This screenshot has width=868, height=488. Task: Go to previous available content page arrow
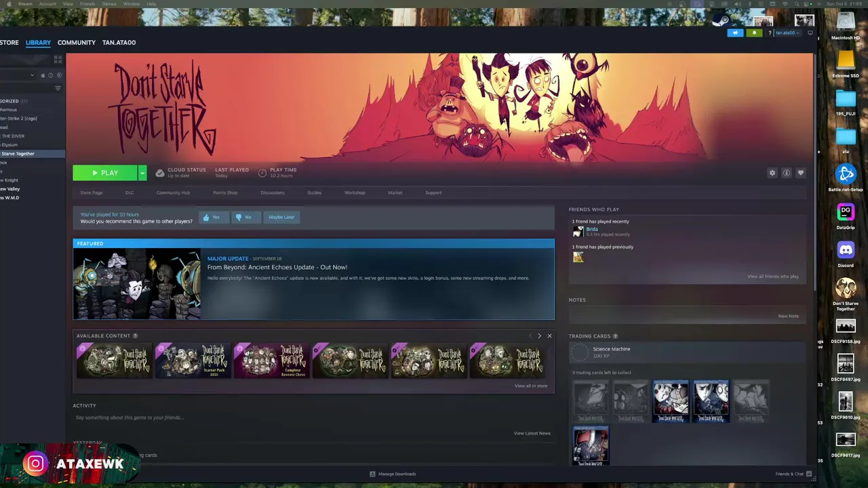(x=530, y=335)
